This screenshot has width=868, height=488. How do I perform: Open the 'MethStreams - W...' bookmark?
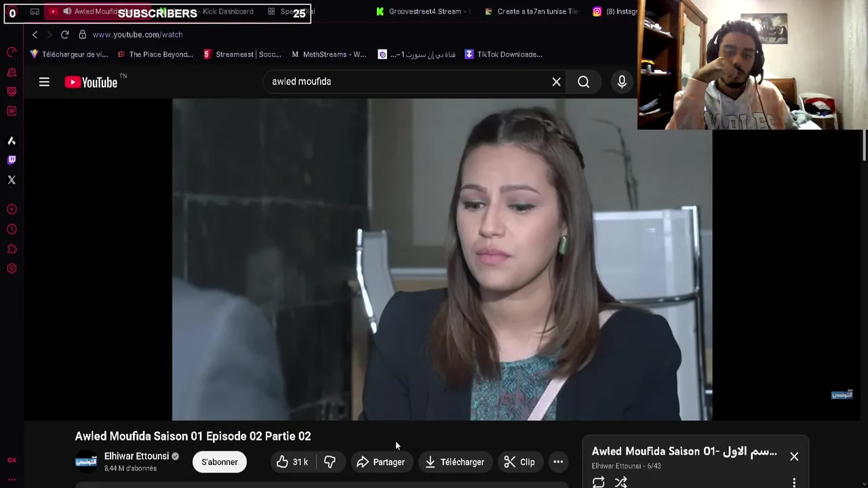tap(328, 54)
